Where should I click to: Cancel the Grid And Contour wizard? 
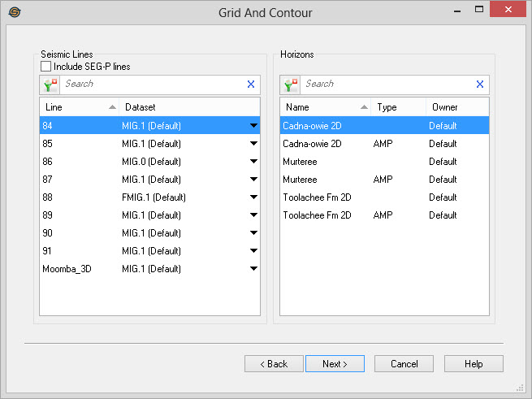[x=403, y=364]
